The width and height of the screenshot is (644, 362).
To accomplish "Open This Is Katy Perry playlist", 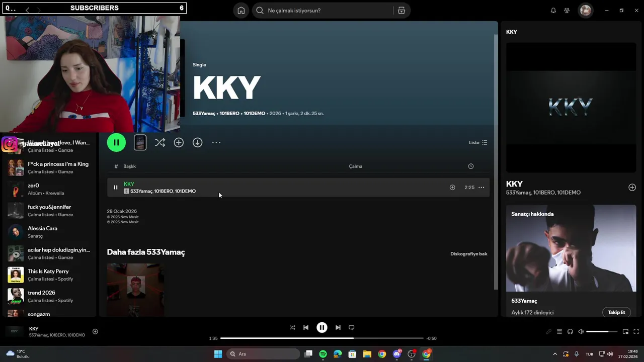I will (x=49, y=275).
